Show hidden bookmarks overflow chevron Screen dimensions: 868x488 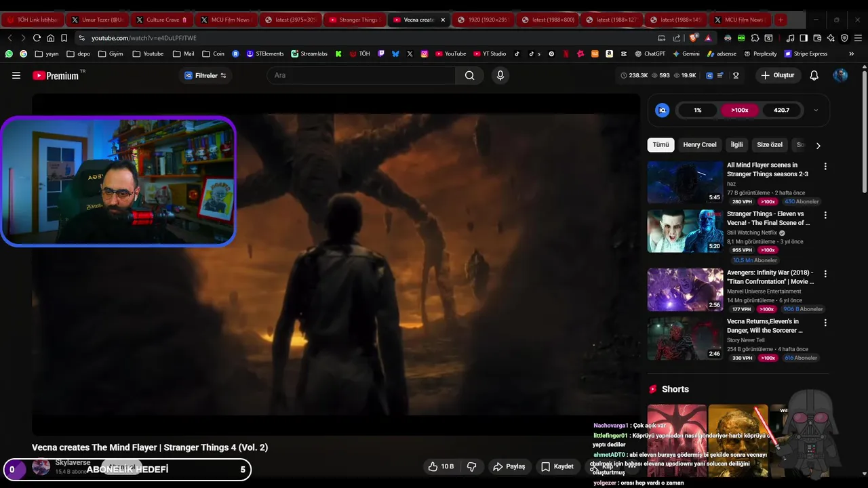point(852,54)
